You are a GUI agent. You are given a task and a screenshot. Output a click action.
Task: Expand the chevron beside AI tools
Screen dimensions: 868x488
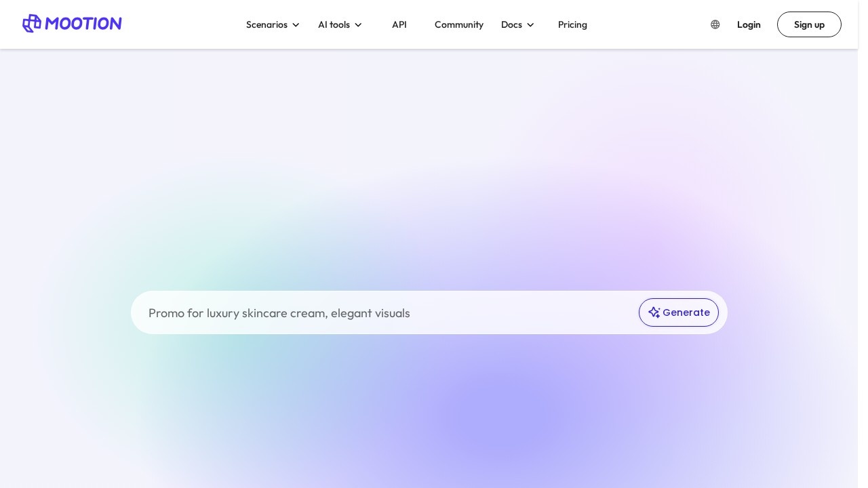coord(358,25)
